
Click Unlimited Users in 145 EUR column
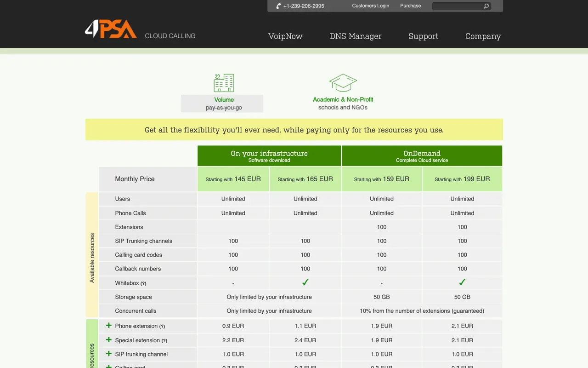pos(233,199)
